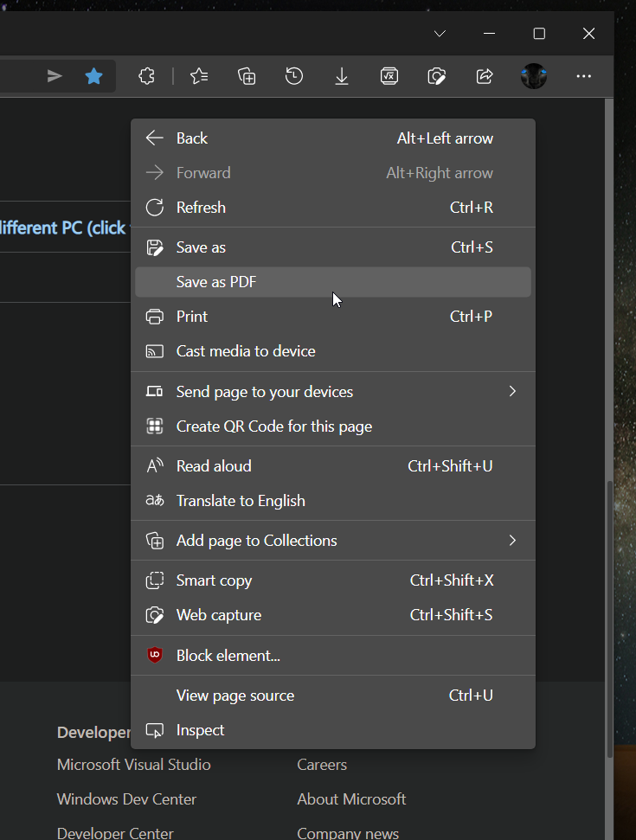
Task: Click the Share toolbar icon
Action: tap(485, 77)
